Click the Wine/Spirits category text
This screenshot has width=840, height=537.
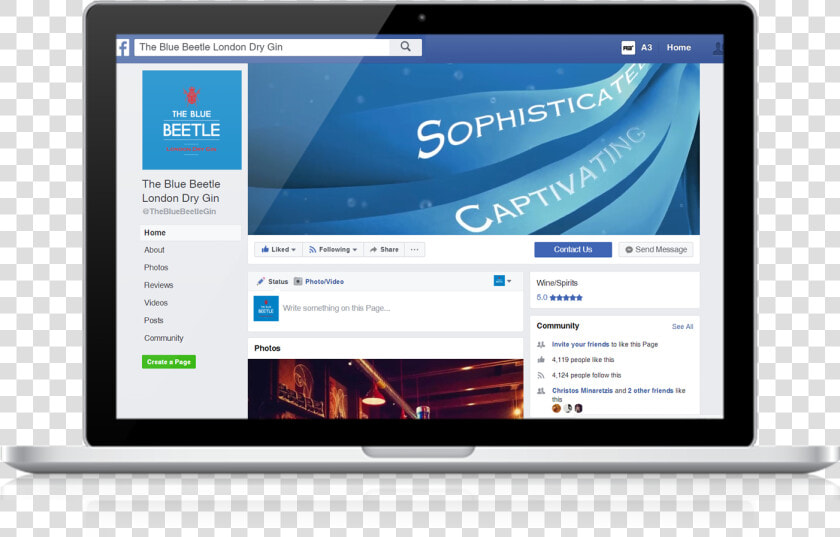pyautogui.click(x=557, y=283)
